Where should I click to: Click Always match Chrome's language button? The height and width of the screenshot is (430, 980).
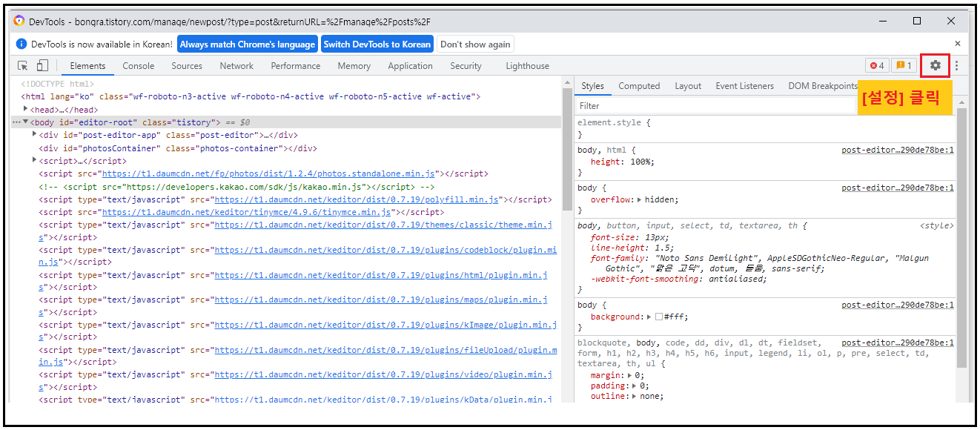click(x=248, y=44)
